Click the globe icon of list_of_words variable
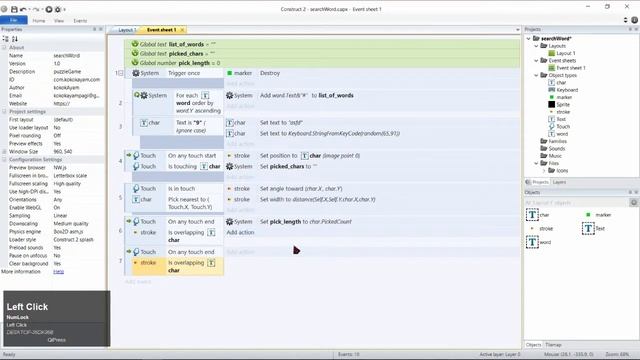 point(135,44)
